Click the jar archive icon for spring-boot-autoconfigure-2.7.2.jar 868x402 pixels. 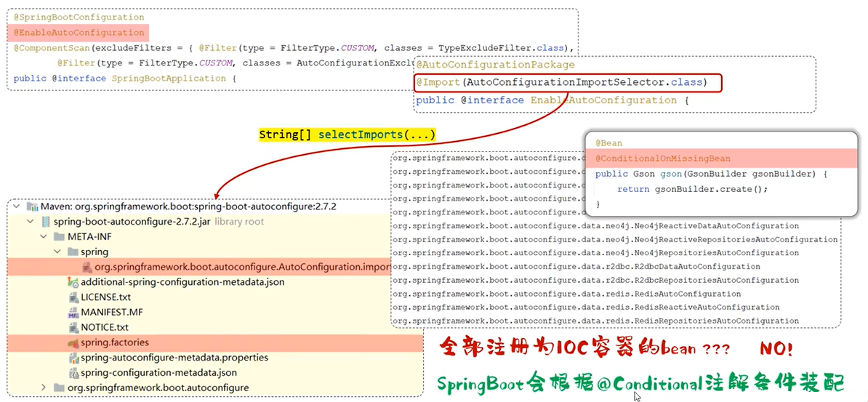tap(45, 222)
